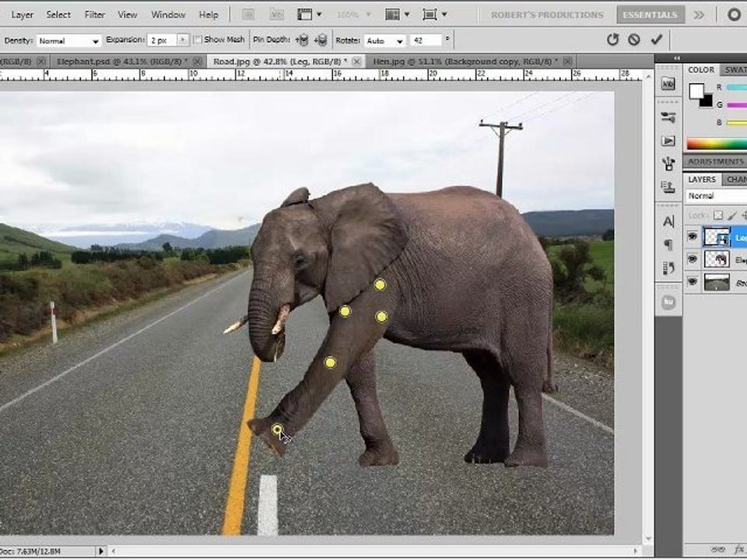Image resolution: width=747 pixels, height=560 pixels.
Task: Open the Brush panel icon
Action: (668, 164)
